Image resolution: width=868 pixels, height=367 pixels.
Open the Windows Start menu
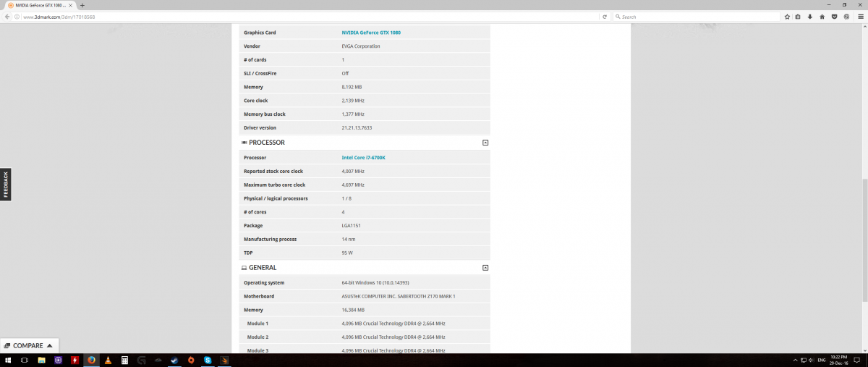tap(8, 360)
